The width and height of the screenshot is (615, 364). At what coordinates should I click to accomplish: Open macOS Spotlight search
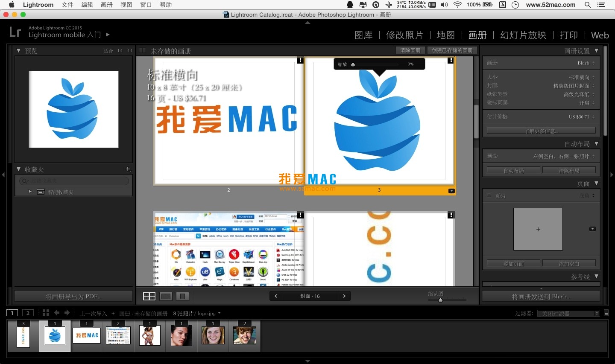588,5
